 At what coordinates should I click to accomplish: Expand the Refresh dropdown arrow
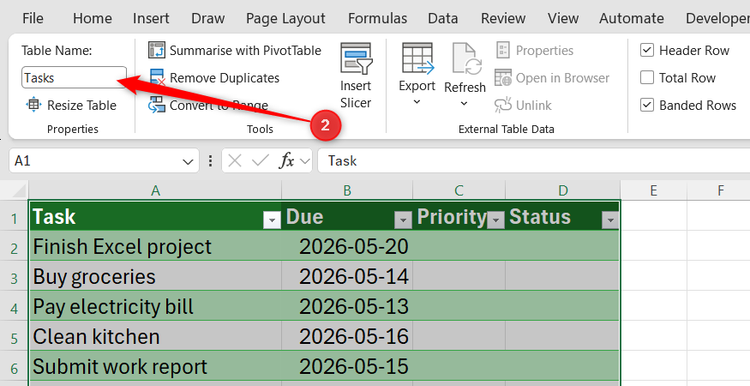(464, 103)
